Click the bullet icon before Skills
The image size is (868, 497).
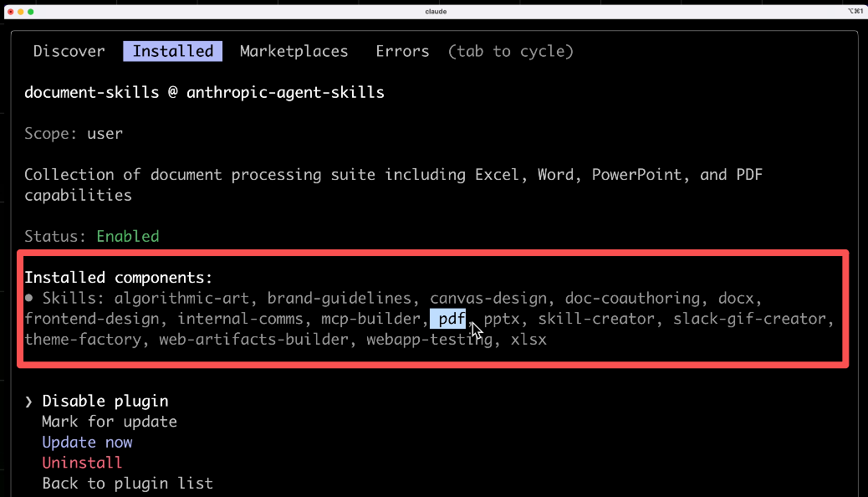point(29,299)
